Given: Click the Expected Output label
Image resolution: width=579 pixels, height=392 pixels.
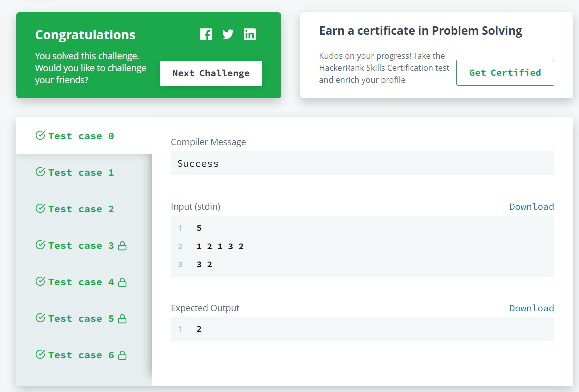Looking at the screenshot, I should [205, 308].
